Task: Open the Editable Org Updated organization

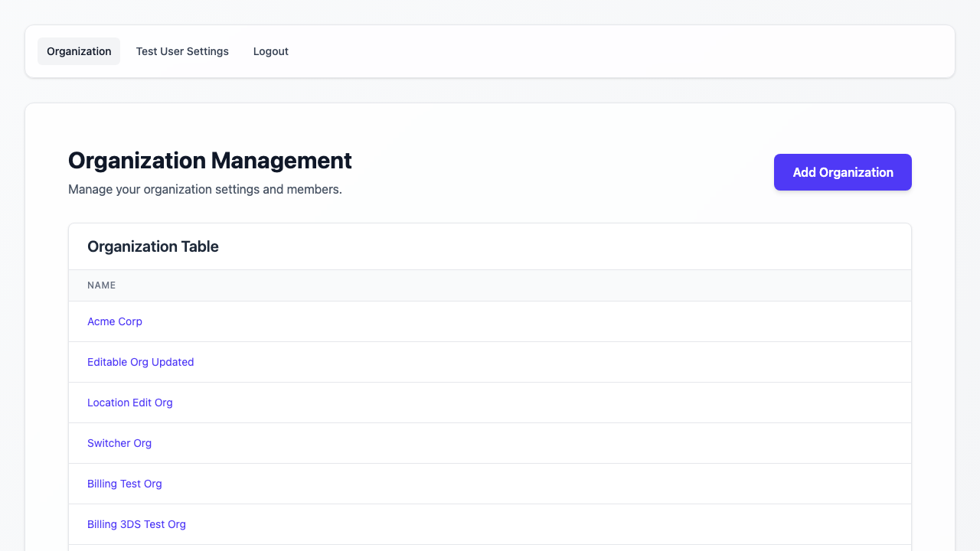Action: pyautogui.click(x=141, y=362)
